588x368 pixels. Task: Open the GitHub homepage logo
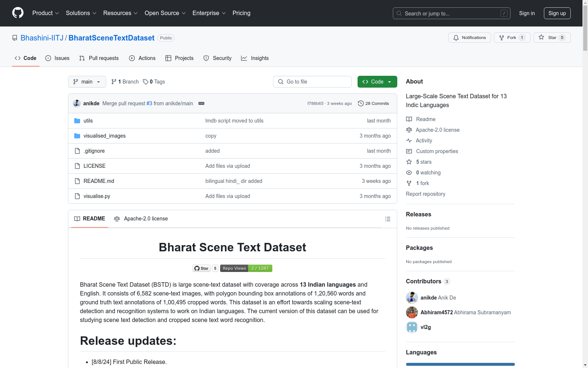pos(18,13)
